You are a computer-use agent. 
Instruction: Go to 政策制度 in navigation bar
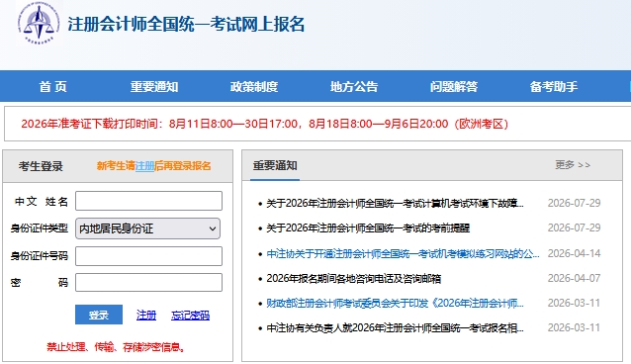click(x=254, y=87)
